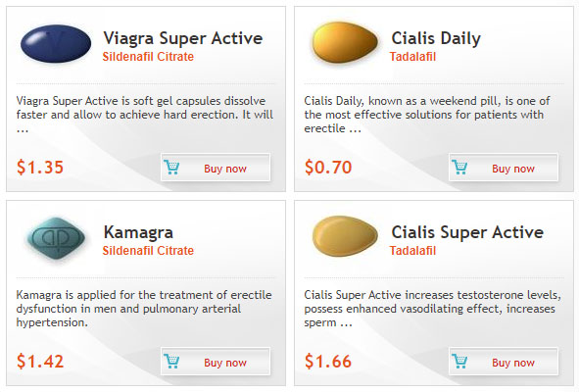
Task: Click the cart icon for Viagra Super Active
Action: (171, 167)
